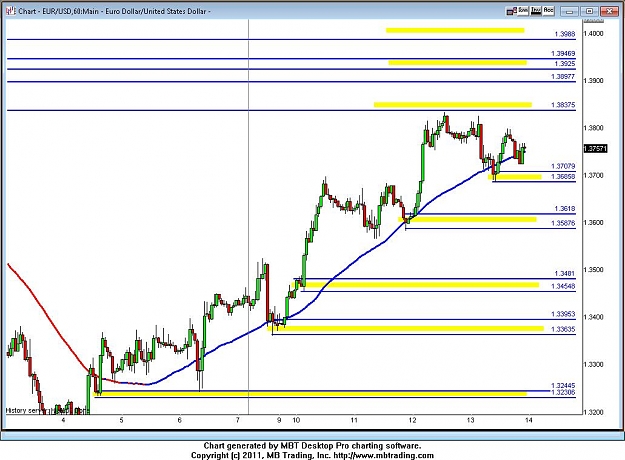The image size is (625, 460).
Task: Close the EUR/USD chart window
Action: click(x=610, y=11)
